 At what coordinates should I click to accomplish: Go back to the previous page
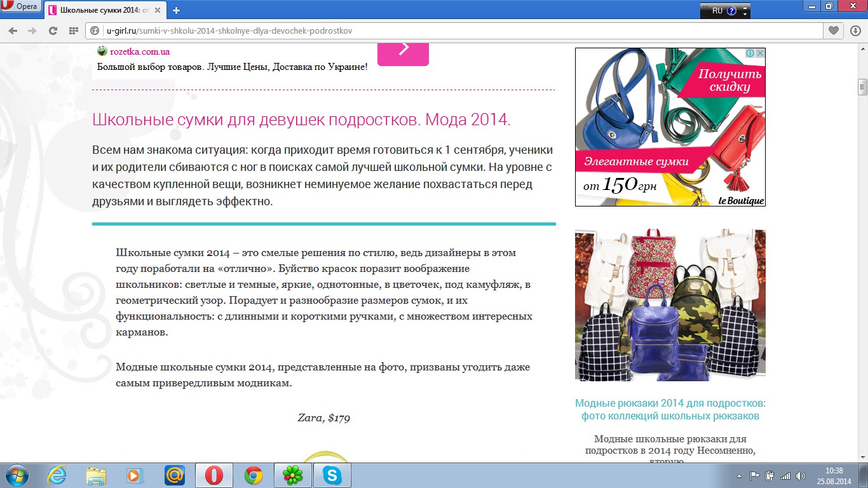point(14,30)
